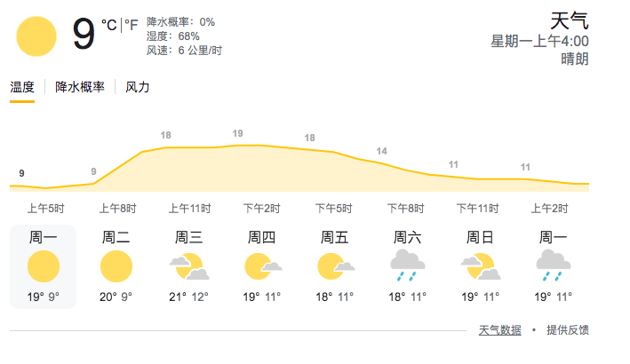This screenshot has width=630, height=364.
Task: Select Wednesday's partly cloudy icon (周三)
Action: click(188, 266)
